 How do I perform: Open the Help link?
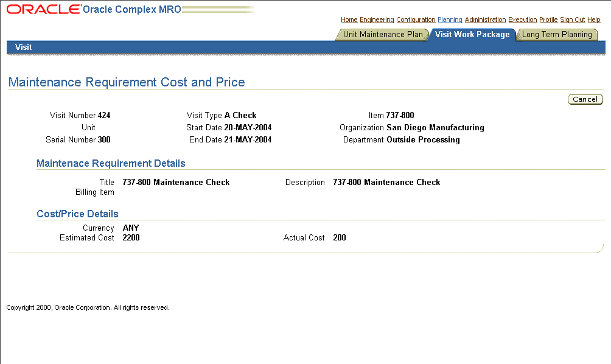[x=593, y=19]
